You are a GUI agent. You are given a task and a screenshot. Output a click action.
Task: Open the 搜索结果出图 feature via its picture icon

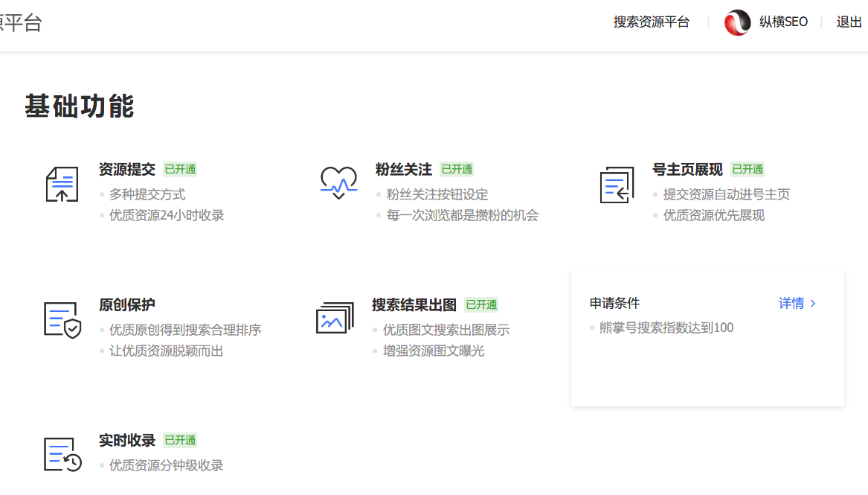335,316
